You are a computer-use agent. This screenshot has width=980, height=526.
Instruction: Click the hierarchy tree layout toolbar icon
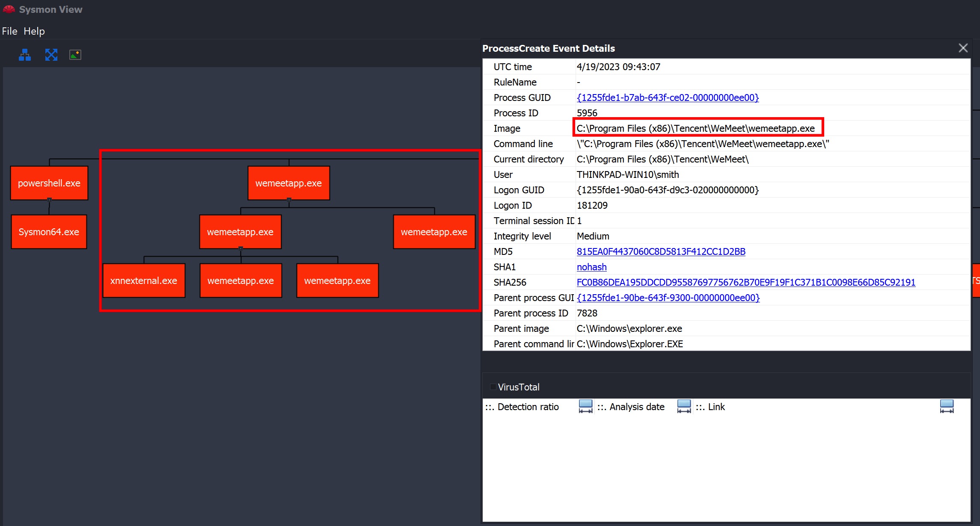point(25,55)
